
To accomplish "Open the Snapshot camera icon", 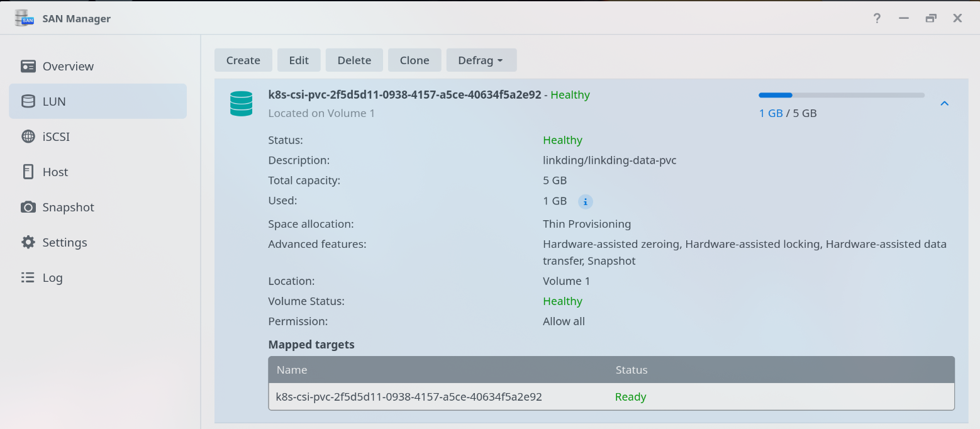I will [28, 207].
